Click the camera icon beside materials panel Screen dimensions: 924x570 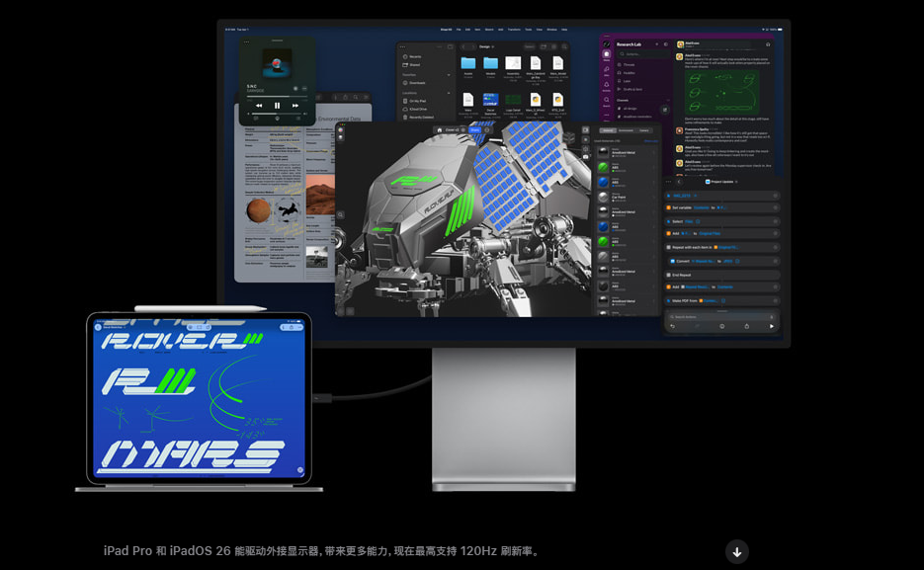pos(585,157)
